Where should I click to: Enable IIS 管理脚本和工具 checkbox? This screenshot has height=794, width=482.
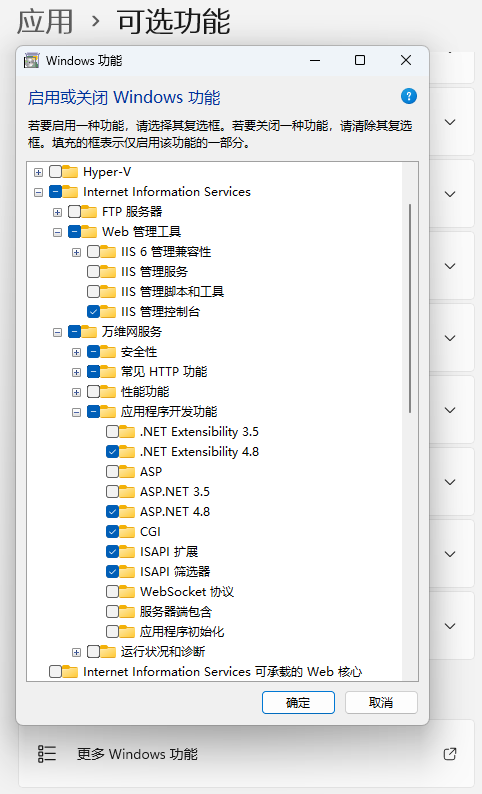coord(93,291)
